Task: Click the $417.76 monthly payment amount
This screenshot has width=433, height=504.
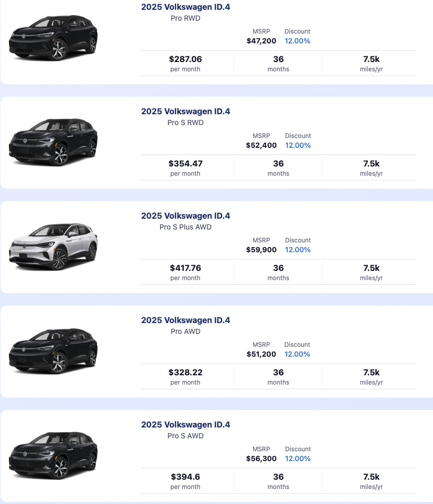Action: click(x=185, y=268)
